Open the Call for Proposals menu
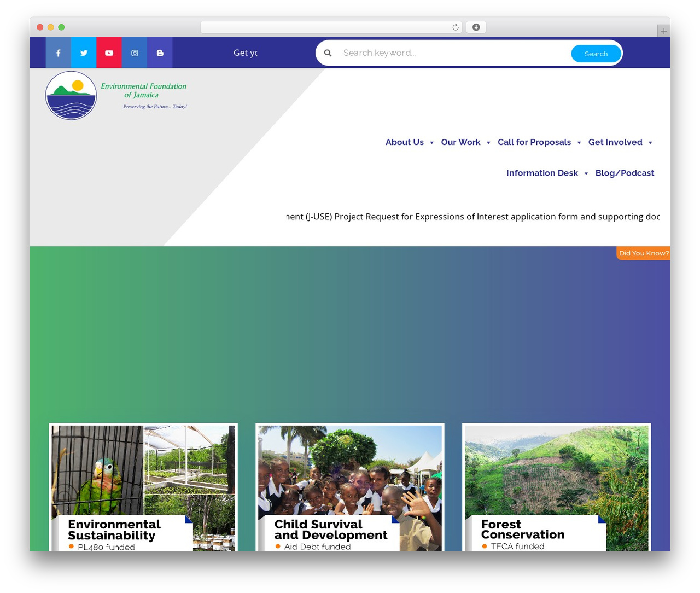The width and height of the screenshot is (700, 593). (x=534, y=142)
